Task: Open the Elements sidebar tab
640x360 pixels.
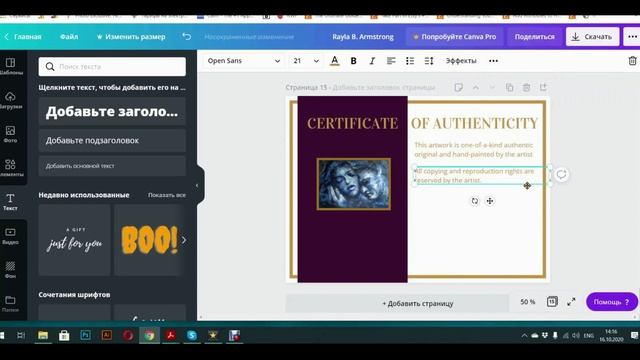Action: pos(11,168)
